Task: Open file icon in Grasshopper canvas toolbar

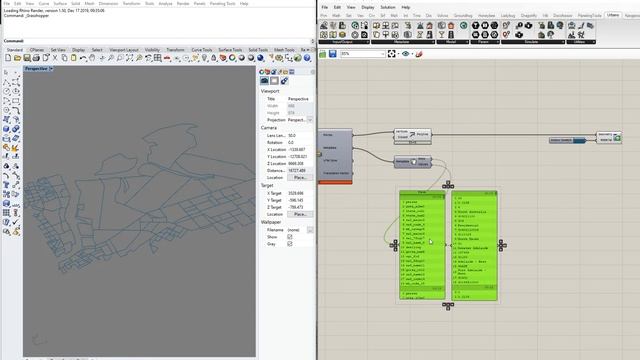Action: coord(323,54)
